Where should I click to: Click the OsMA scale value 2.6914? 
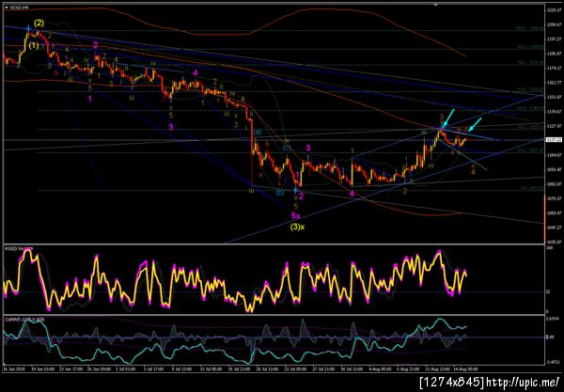[553, 319]
